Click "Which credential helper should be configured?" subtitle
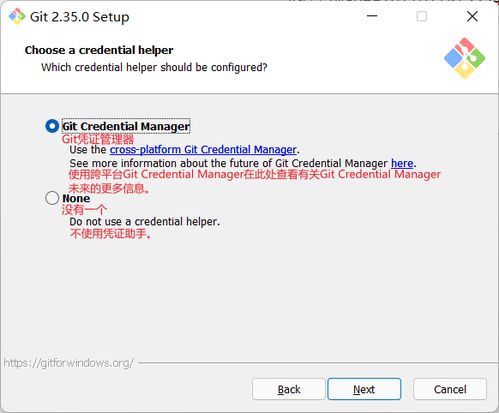This screenshot has width=499, height=413. (154, 67)
